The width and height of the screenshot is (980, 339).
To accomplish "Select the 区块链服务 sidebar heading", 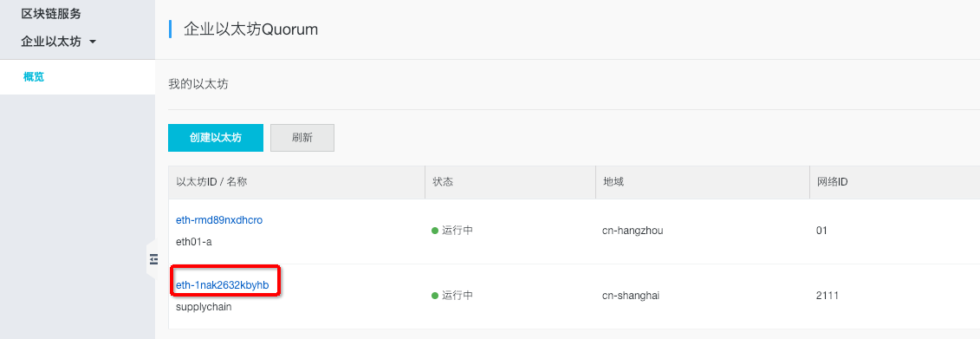I will click(x=51, y=14).
